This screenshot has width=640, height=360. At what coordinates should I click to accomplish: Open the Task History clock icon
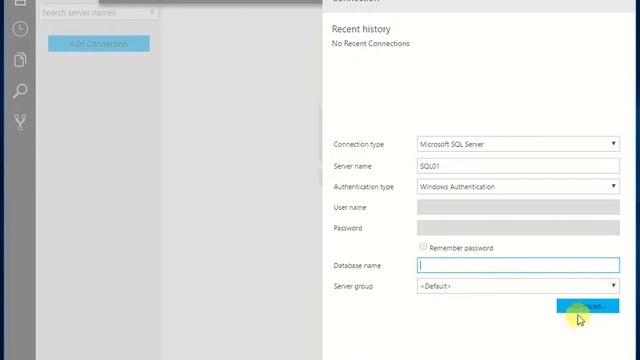pyautogui.click(x=20, y=29)
